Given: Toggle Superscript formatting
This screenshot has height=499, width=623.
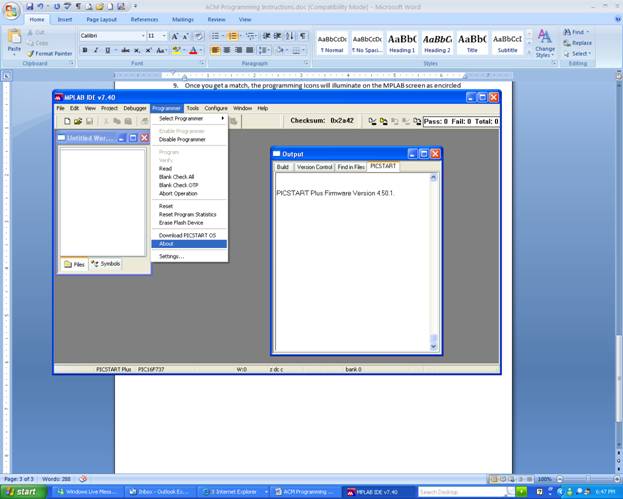Looking at the screenshot, I should [x=148, y=50].
